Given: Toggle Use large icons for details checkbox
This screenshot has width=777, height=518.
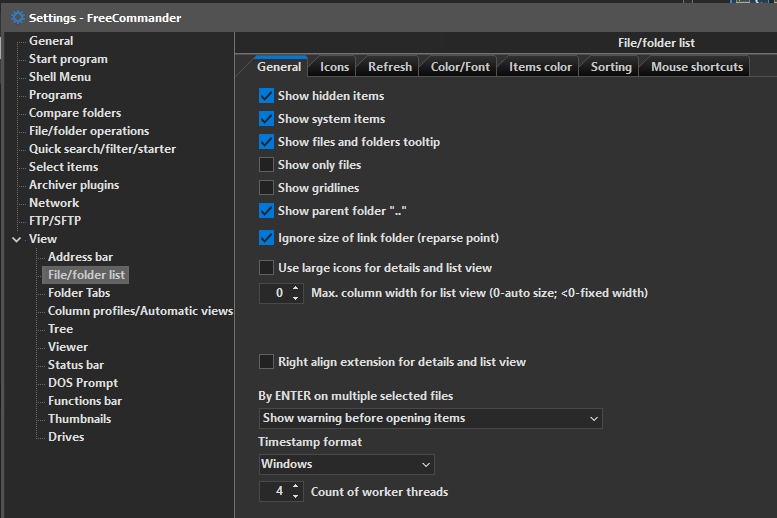Looking at the screenshot, I should (x=266, y=268).
